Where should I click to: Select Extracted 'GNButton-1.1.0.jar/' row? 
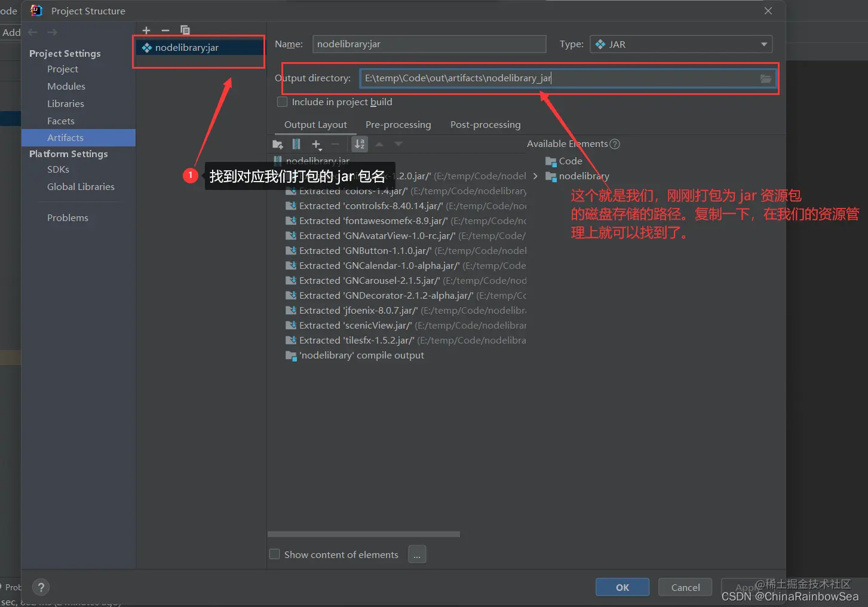pos(406,251)
